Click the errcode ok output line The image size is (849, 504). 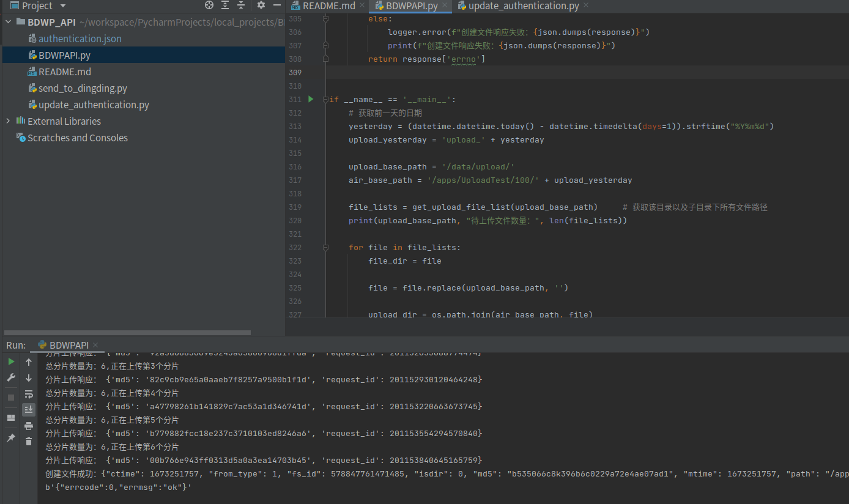[119, 487]
